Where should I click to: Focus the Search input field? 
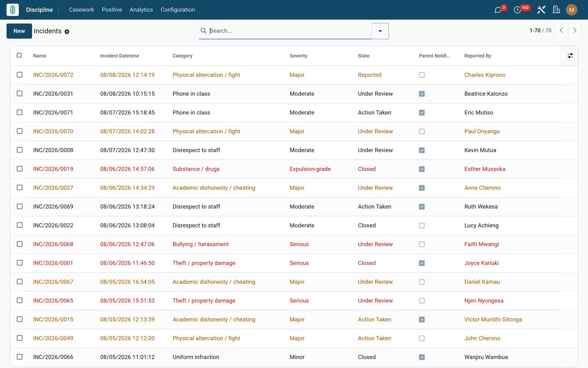[x=290, y=31]
